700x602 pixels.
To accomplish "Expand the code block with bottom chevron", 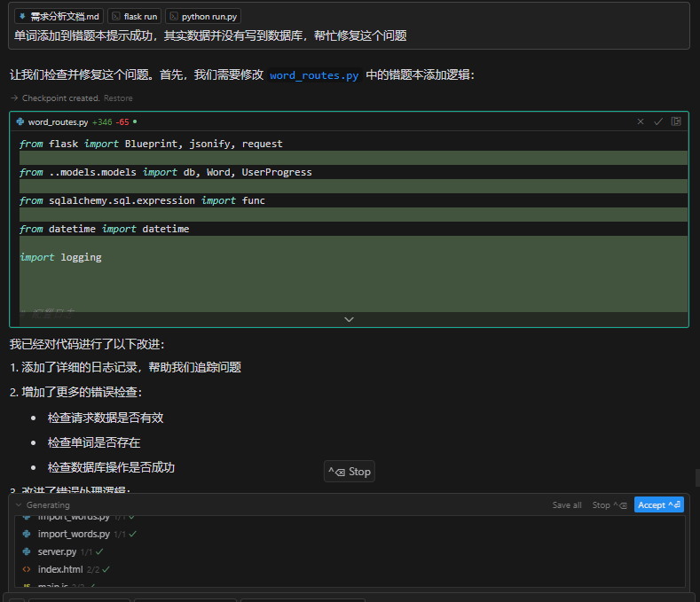I will click(x=349, y=319).
